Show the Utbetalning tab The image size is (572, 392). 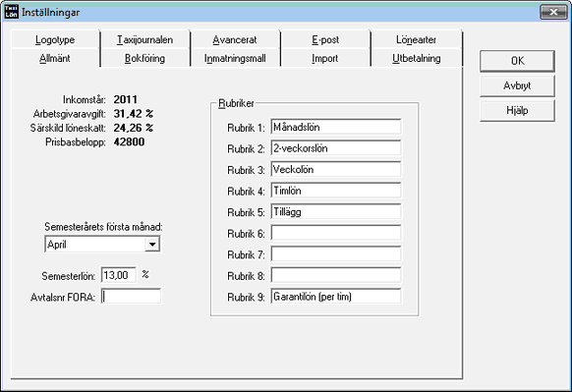[417, 58]
